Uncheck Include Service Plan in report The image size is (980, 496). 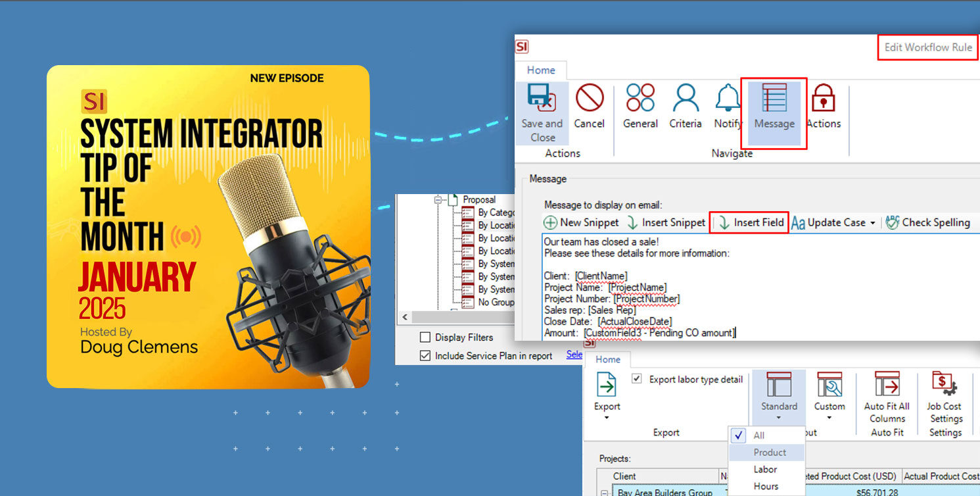pyautogui.click(x=425, y=355)
